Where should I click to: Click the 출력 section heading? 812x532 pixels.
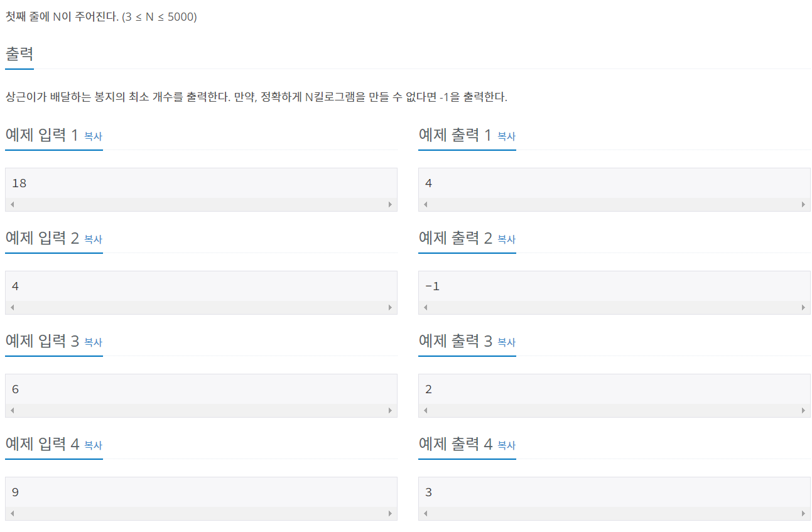click(x=19, y=53)
